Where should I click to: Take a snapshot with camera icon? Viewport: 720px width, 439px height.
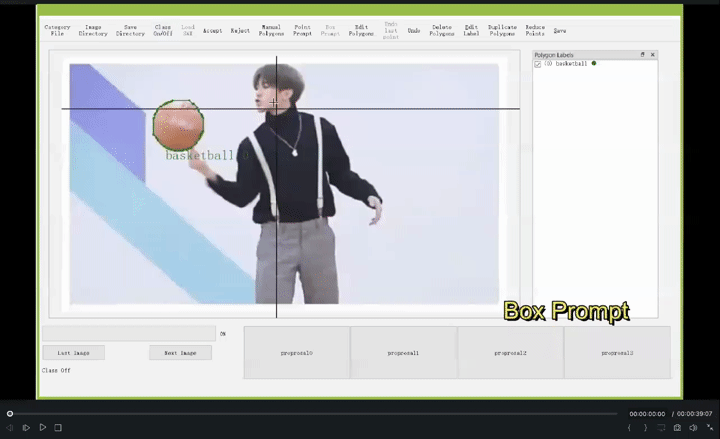pos(677,428)
